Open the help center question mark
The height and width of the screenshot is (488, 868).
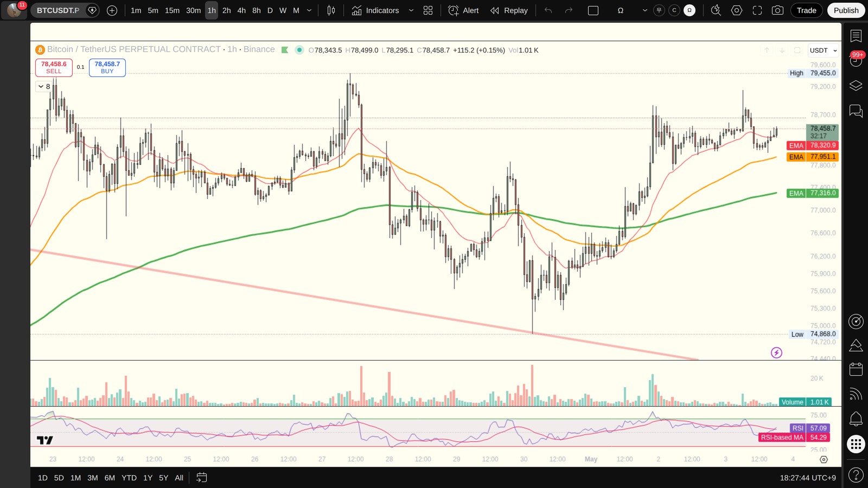point(856,476)
